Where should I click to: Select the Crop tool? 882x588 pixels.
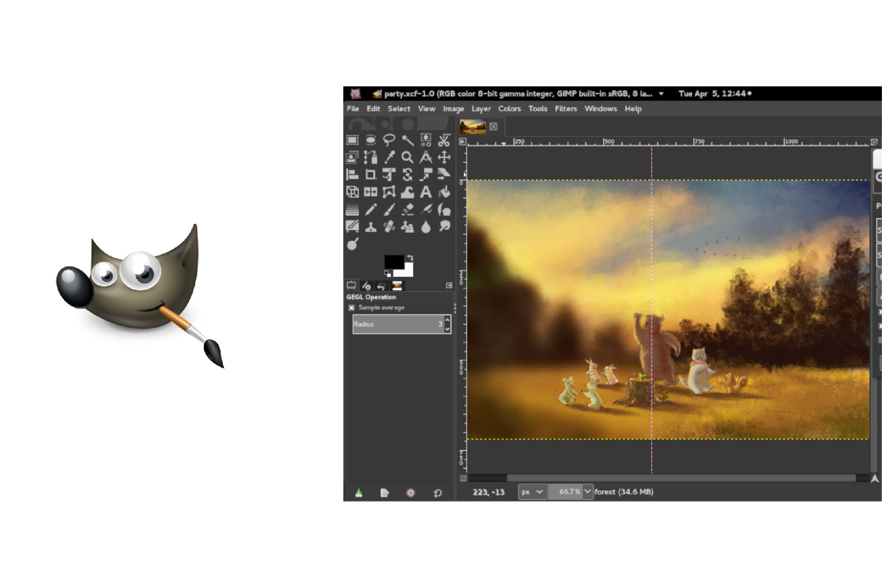371,175
